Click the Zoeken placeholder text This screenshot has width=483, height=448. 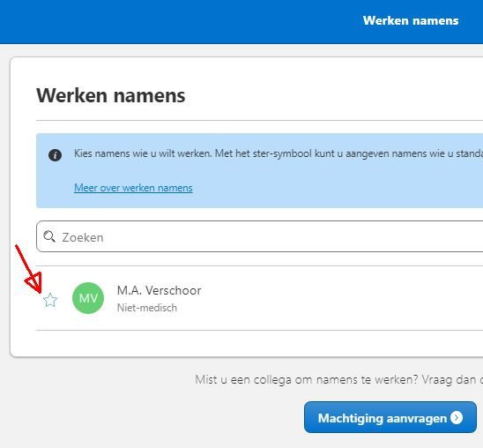[83, 237]
